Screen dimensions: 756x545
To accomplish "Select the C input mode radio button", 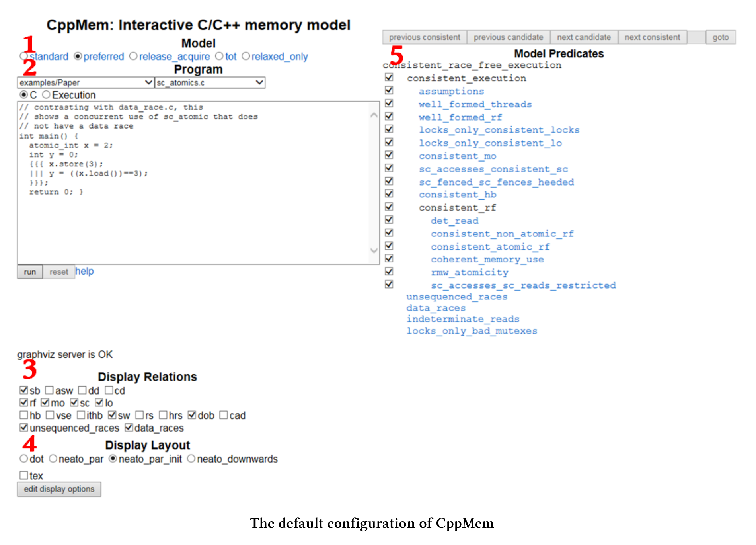I will [24, 95].
